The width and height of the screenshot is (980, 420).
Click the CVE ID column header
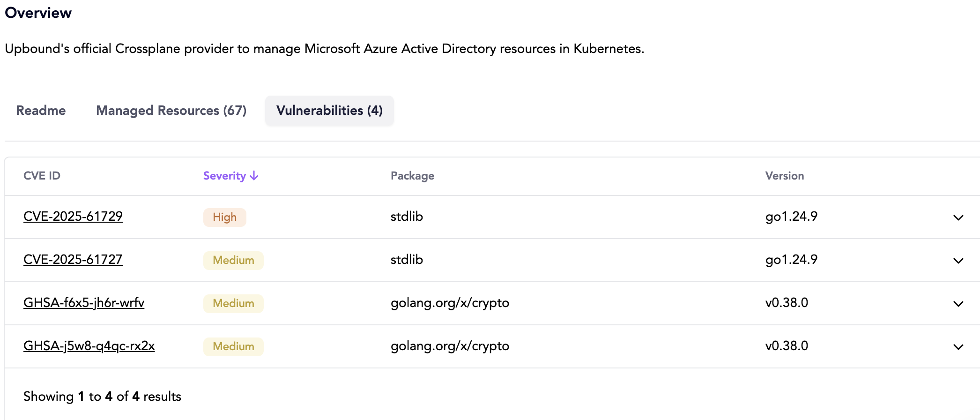[x=42, y=176]
